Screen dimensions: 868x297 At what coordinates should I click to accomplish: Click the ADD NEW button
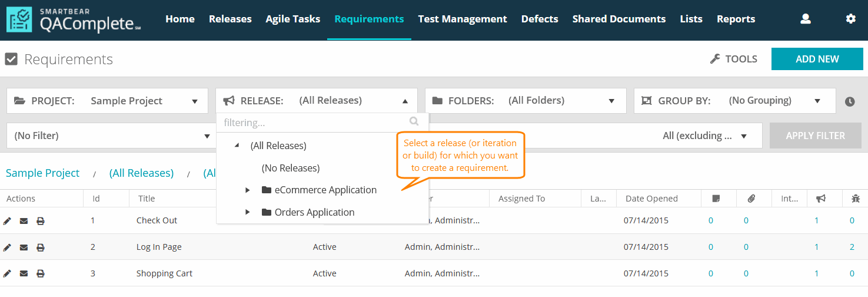817,59
